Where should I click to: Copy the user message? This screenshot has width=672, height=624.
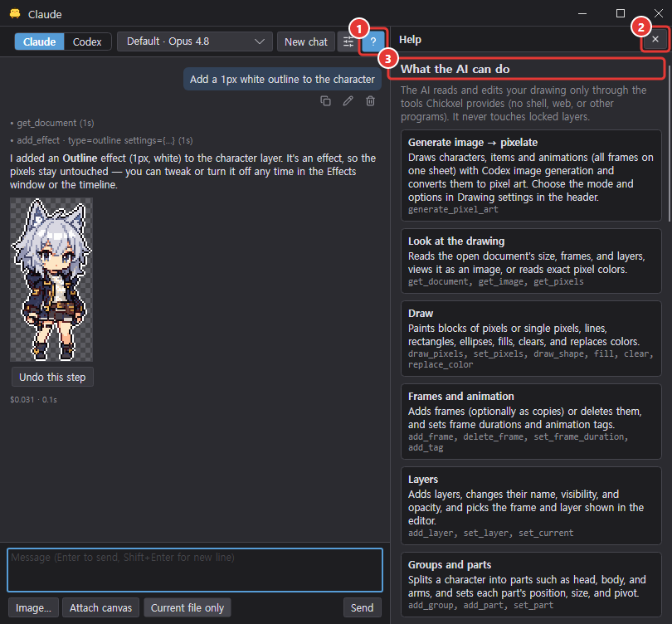click(x=326, y=100)
